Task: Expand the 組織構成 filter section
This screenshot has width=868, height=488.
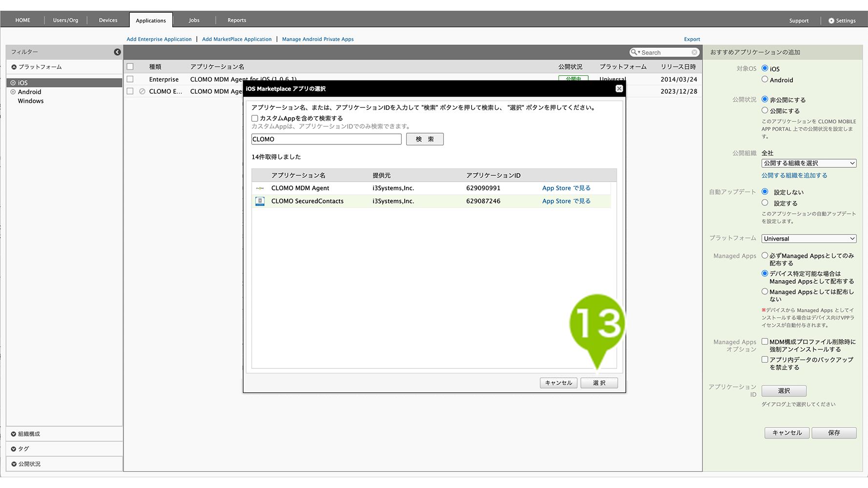Action: [14, 434]
